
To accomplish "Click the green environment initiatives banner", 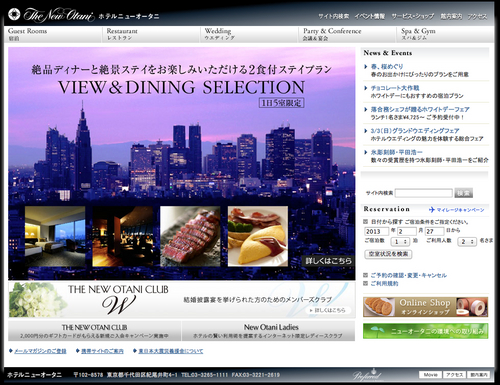I will tap(425, 331).
